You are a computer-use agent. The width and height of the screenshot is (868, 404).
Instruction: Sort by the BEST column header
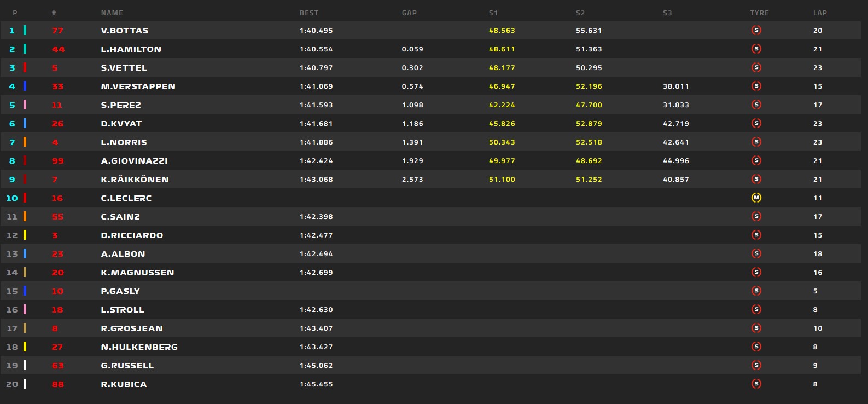[309, 13]
